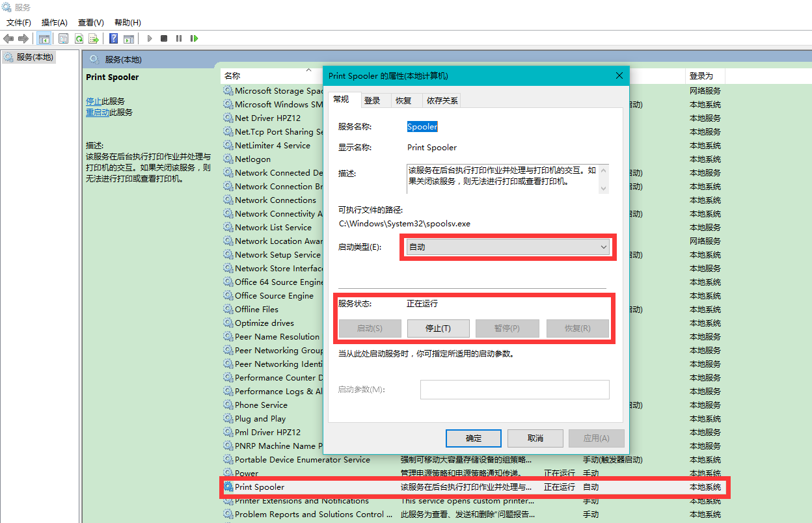This screenshot has width=812, height=523.
Task: Click the Stop Service square icon
Action: point(164,38)
